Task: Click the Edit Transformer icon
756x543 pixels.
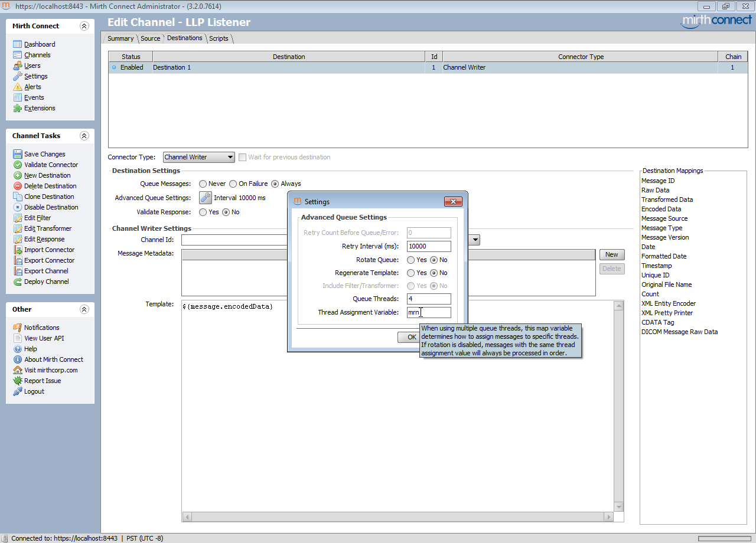Action: click(18, 228)
